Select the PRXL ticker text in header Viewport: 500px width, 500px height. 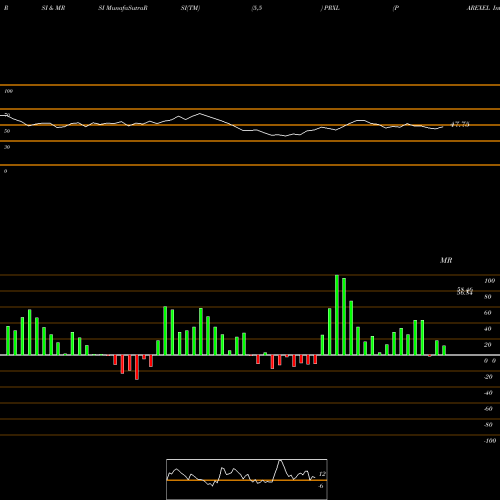[332, 8]
